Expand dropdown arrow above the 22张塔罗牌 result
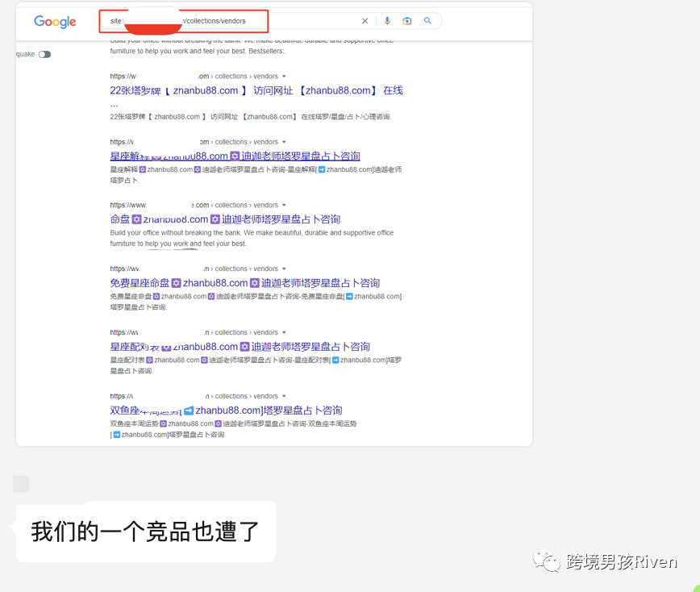Viewport: 700px width, 592px height. pyautogui.click(x=284, y=77)
